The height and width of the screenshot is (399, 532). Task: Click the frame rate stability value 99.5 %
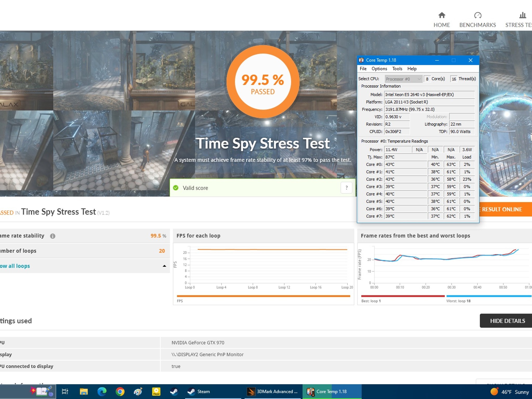point(158,236)
